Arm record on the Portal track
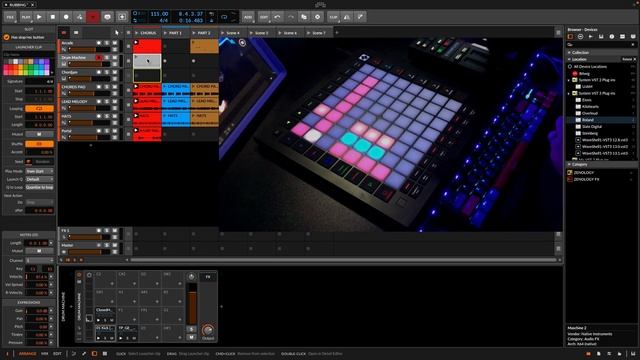The image size is (640, 360). [x=99, y=131]
